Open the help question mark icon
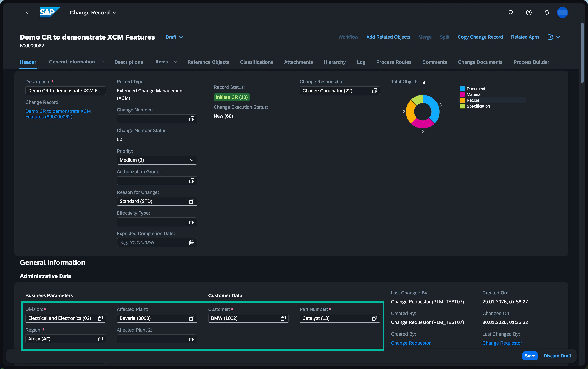Screen dimensions: 588x369 coord(529,12)
